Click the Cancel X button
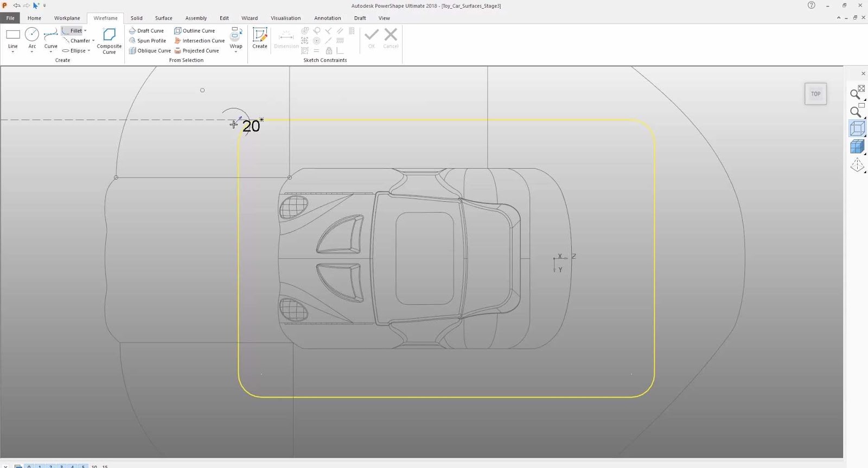Image resolution: width=868 pixels, height=468 pixels. pyautogui.click(x=391, y=38)
